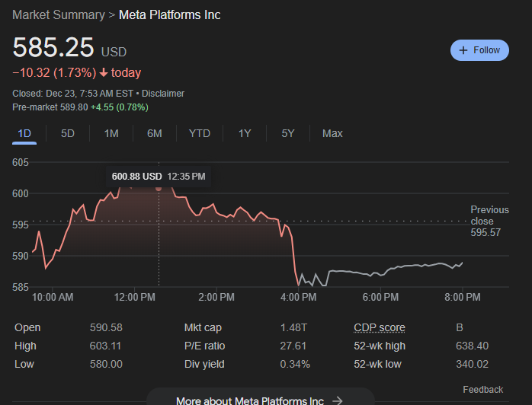Click the Div yield value 0.34%

point(295,365)
